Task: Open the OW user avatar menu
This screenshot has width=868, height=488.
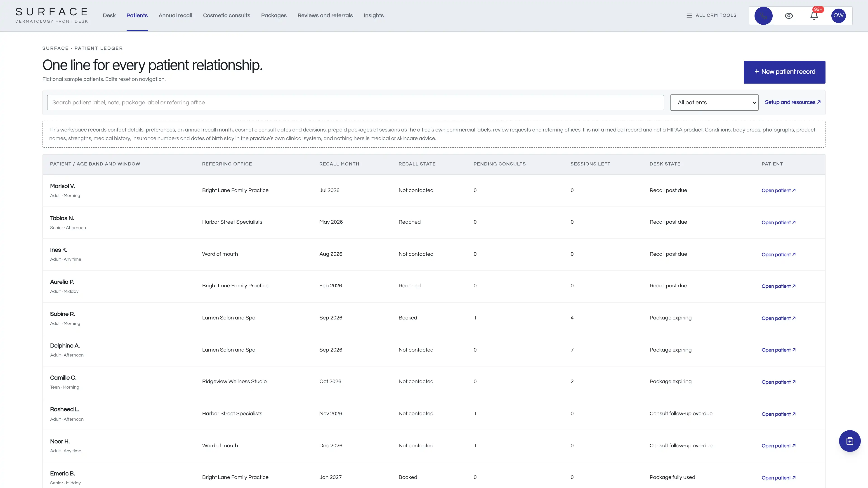Action: pyautogui.click(x=838, y=16)
